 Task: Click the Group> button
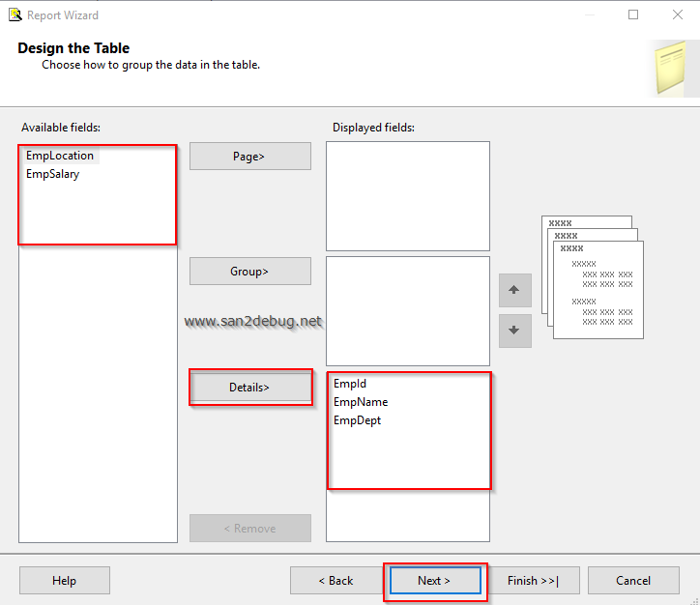[250, 272]
